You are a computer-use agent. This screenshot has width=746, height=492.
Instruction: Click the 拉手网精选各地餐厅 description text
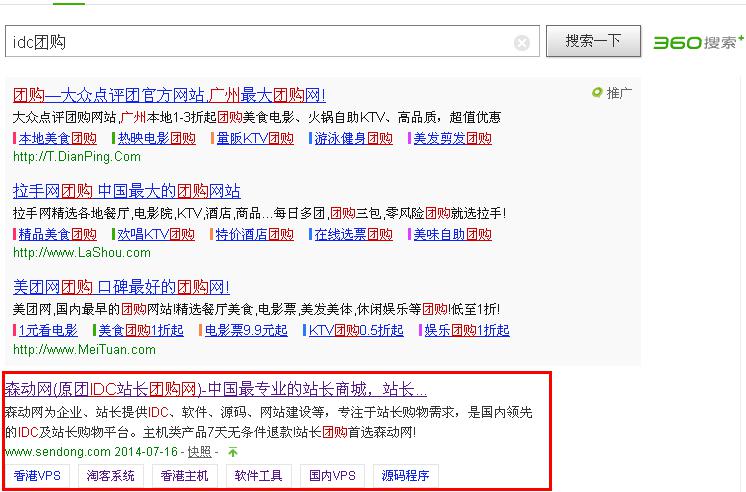click(x=259, y=213)
